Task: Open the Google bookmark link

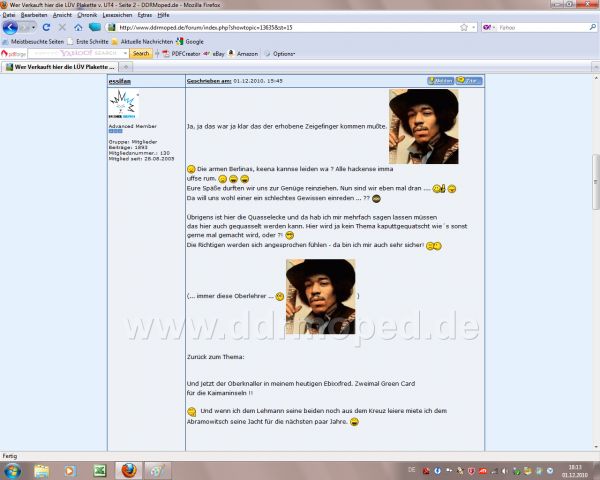Action: (190, 41)
